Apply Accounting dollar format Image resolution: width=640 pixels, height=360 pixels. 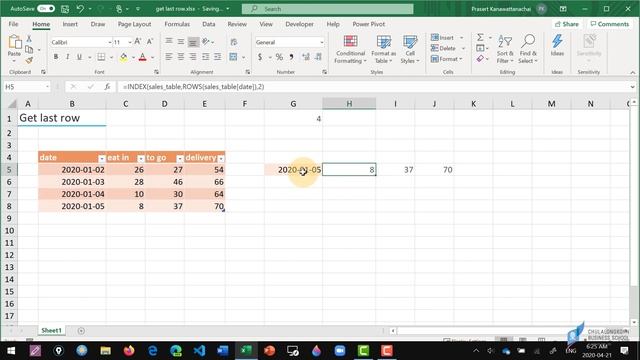[x=260, y=57]
